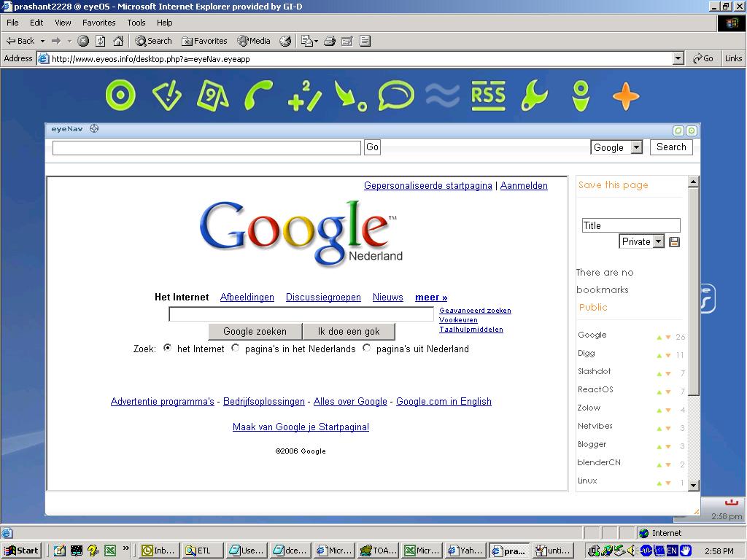Expand the taskbar quick launch chevron
This screenshot has height=560, width=747.
pyautogui.click(x=125, y=548)
